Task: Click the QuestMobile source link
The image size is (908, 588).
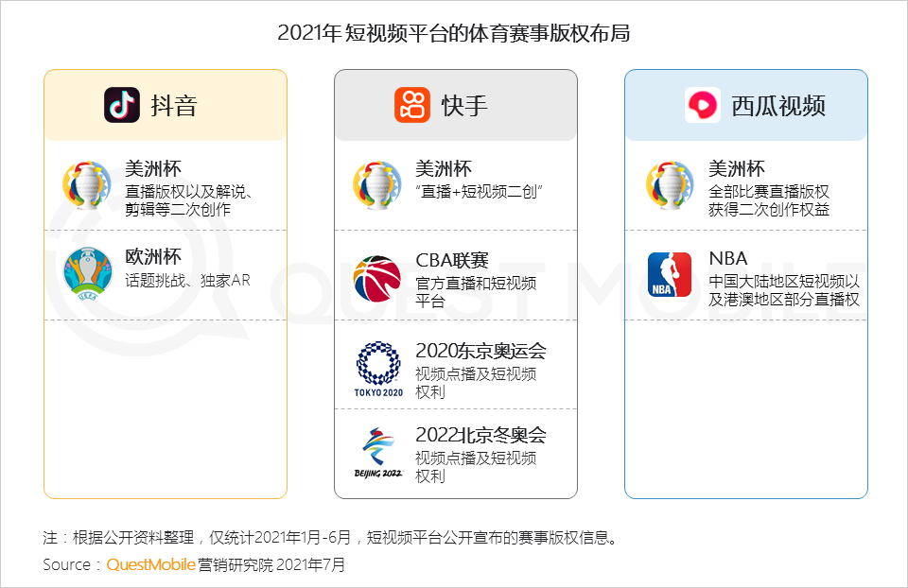Action: [x=150, y=564]
